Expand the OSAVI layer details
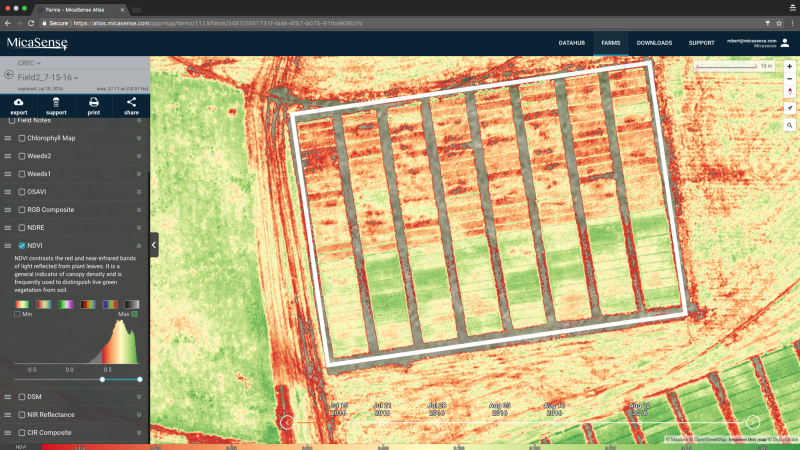Screen dimensions: 800x450 [x=139, y=192]
